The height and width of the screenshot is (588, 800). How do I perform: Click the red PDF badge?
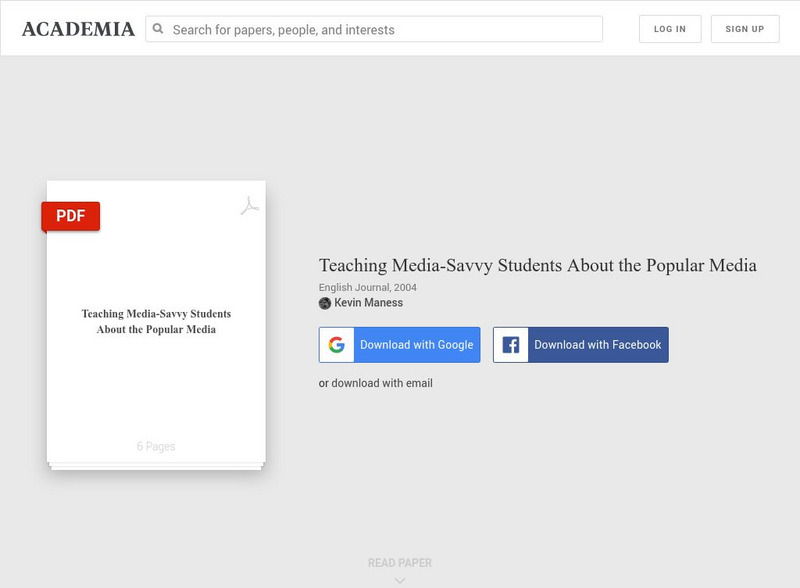pyautogui.click(x=70, y=216)
